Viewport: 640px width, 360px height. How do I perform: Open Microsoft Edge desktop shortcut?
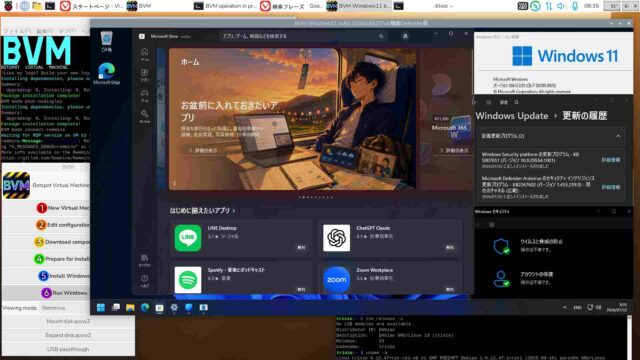click(x=107, y=74)
